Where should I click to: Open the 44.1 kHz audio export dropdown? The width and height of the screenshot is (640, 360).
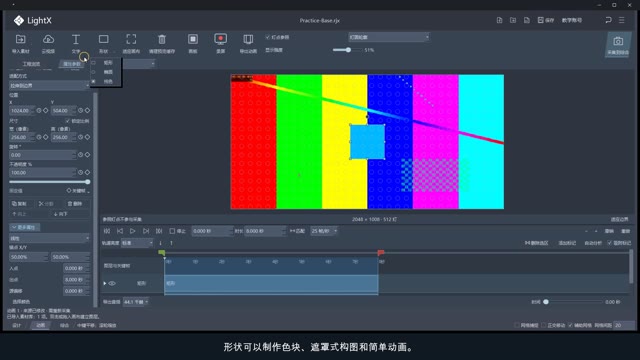(136, 302)
